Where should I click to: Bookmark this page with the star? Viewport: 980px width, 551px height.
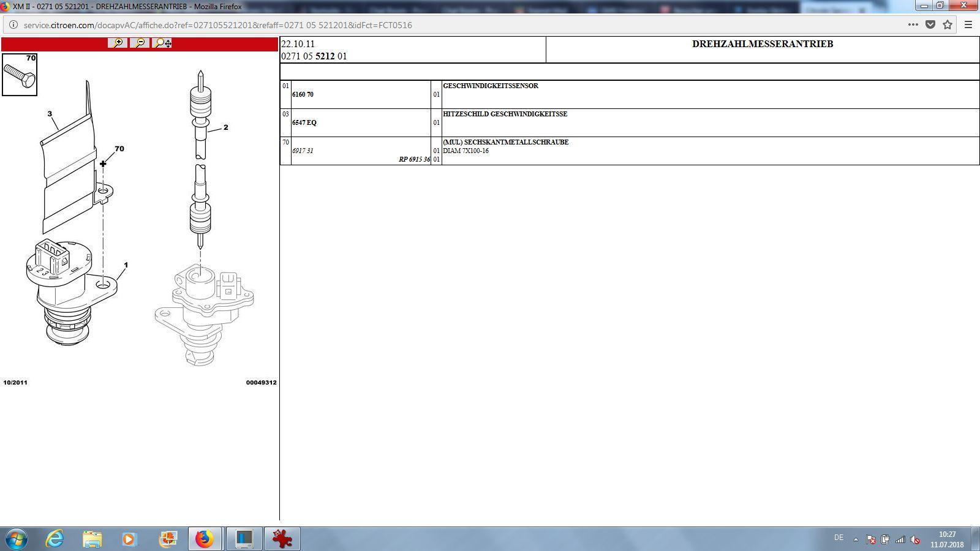(948, 25)
